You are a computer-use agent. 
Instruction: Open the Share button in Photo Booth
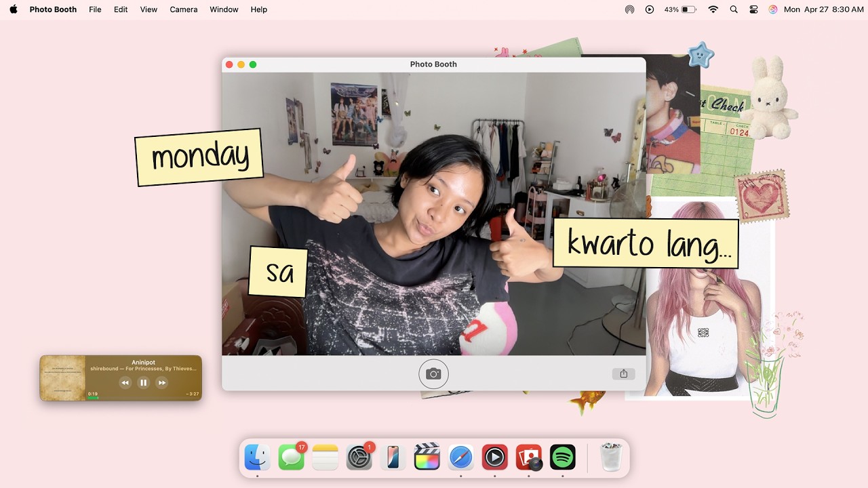[623, 373]
